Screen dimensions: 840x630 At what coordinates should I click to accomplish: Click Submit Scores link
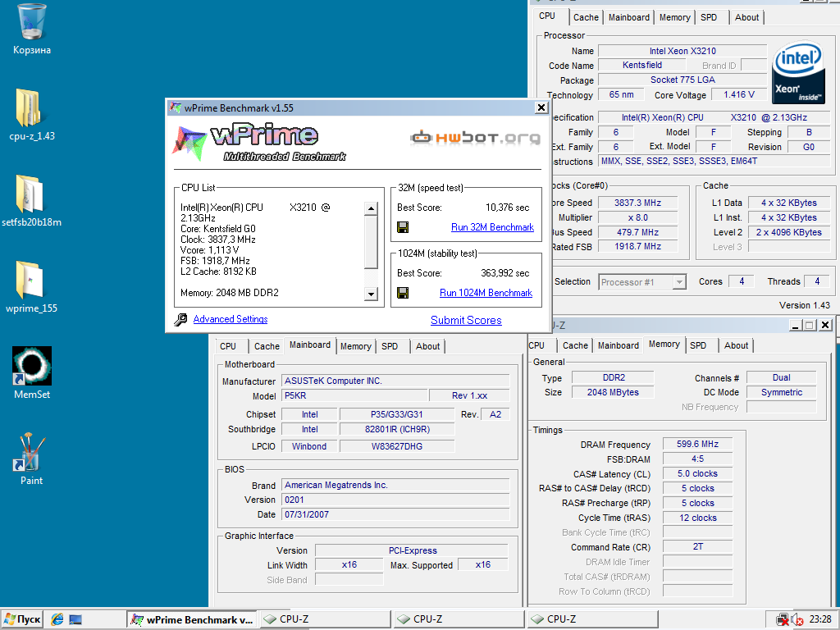pyautogui.click(x=466, y=321)
